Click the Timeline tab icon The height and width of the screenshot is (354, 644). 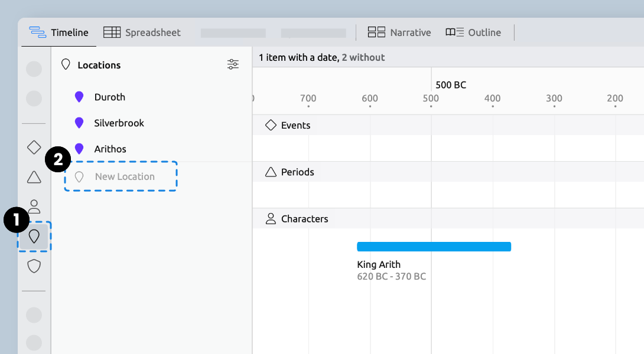[37, 32]
